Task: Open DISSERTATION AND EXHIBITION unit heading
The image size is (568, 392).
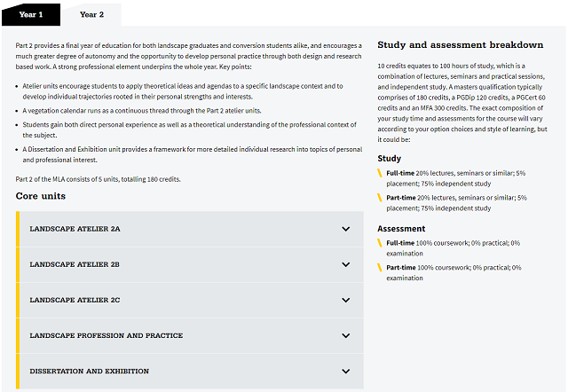Action: (89, 371)
